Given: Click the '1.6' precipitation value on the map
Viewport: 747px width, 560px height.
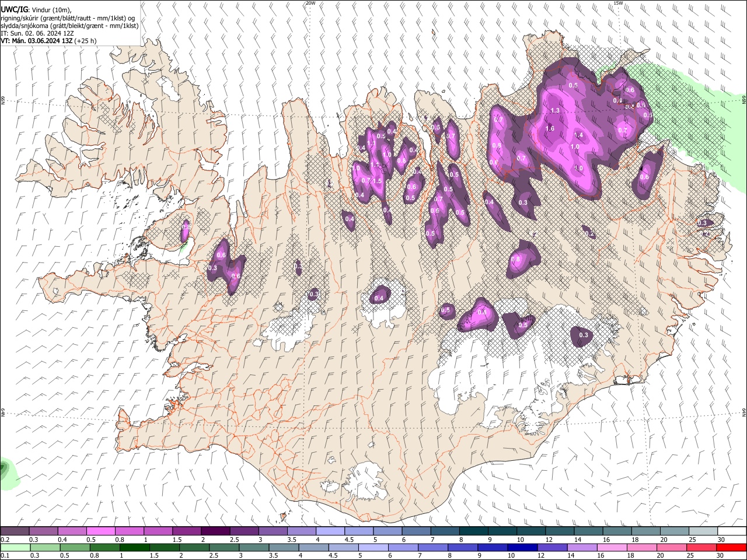Looking at the screenshot, I should click(x=550, y=129).
